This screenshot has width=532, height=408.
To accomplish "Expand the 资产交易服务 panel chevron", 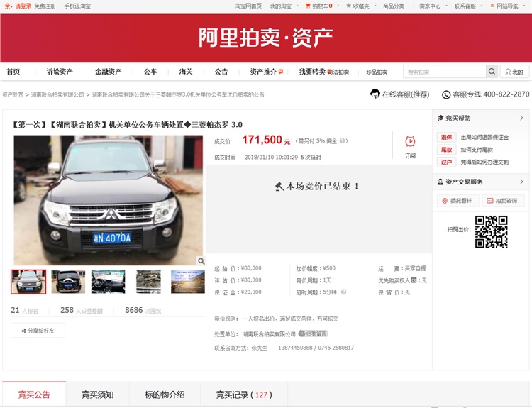I will point(521,182).
